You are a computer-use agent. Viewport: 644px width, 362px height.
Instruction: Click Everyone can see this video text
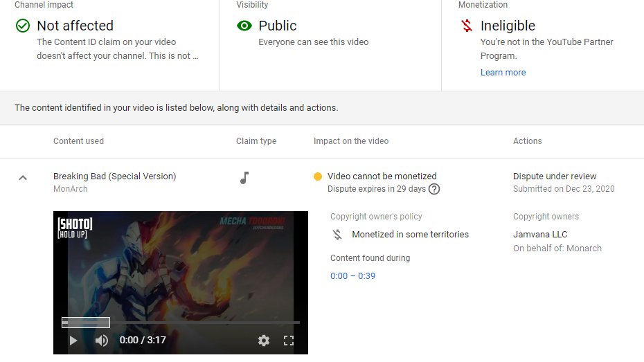(x=314, y=42)
